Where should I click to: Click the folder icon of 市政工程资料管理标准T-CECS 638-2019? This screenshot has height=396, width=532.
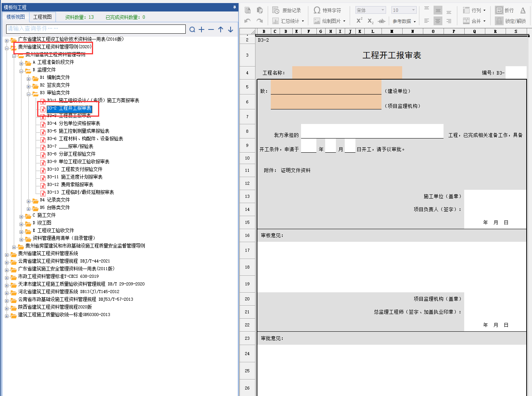pos(14,277)
